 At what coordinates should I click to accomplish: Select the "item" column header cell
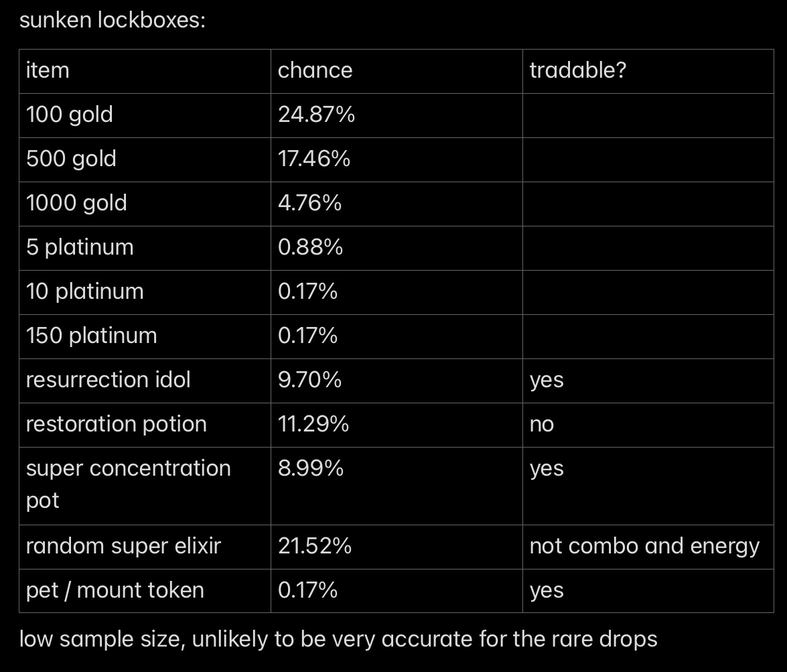[x=48, y=70]
